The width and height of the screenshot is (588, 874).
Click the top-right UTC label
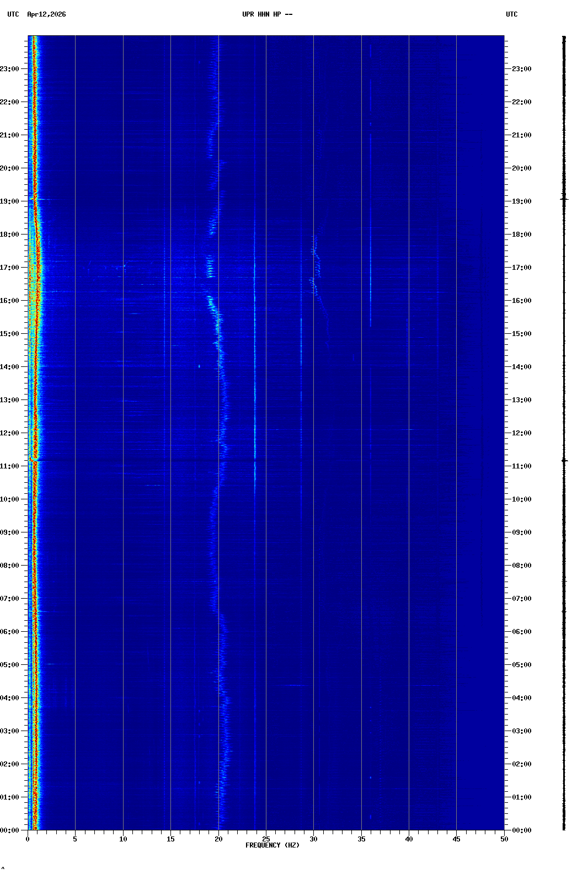[x=511, y=14]
